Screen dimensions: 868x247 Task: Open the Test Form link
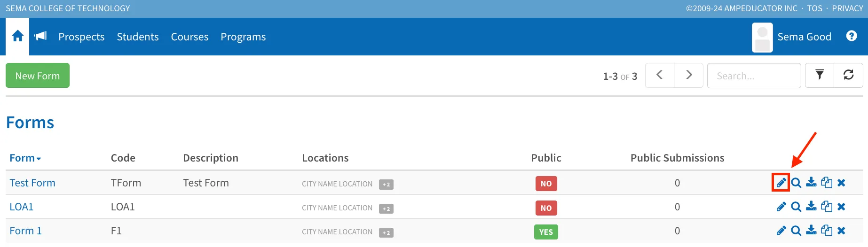pyautogui.click(x=32, y=183)
